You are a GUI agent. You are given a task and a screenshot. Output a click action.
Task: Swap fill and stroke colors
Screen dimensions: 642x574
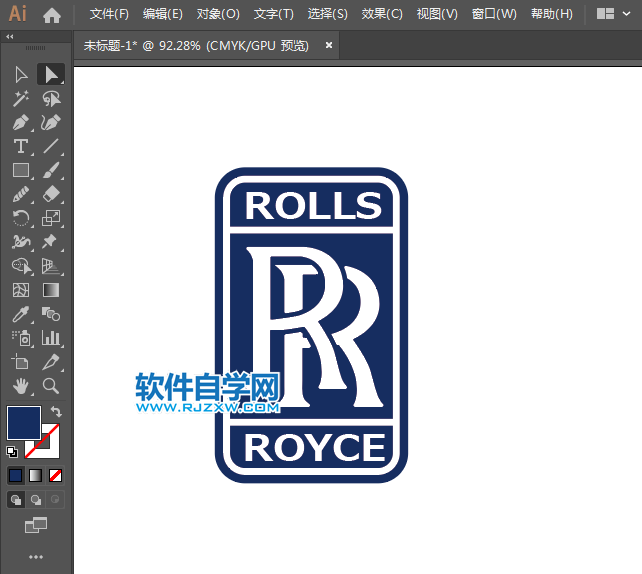57,411
